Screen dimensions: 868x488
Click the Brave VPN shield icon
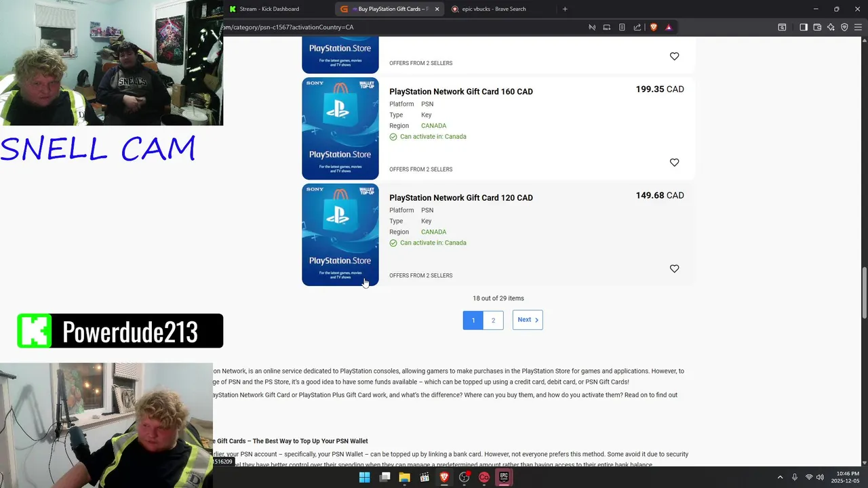[x=844, y=27]
